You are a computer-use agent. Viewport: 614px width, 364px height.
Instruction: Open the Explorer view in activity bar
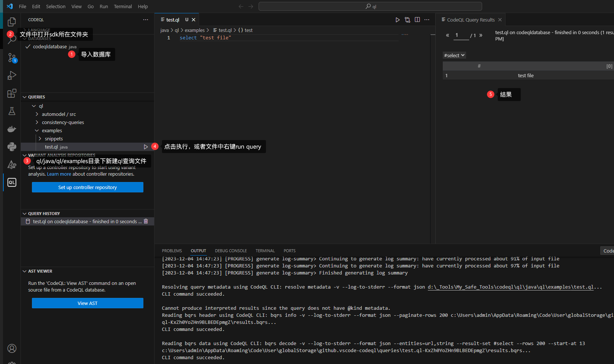pos(12,22)
